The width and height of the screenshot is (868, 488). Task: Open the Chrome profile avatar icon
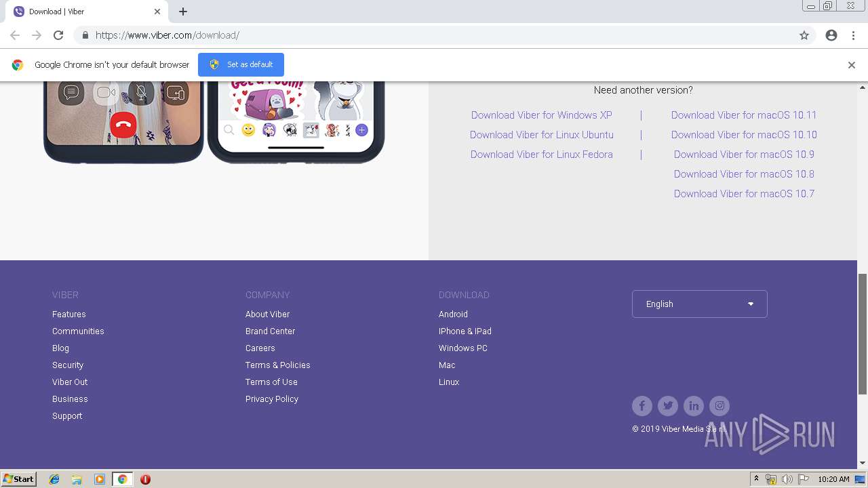coord(831,35)
